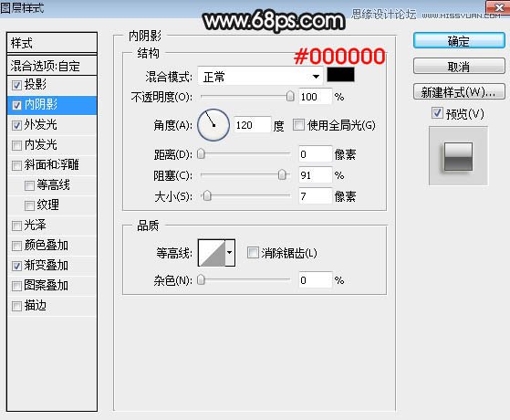Confirm with the 确定 button
510x420 pixels.
[x=459, y=41]
